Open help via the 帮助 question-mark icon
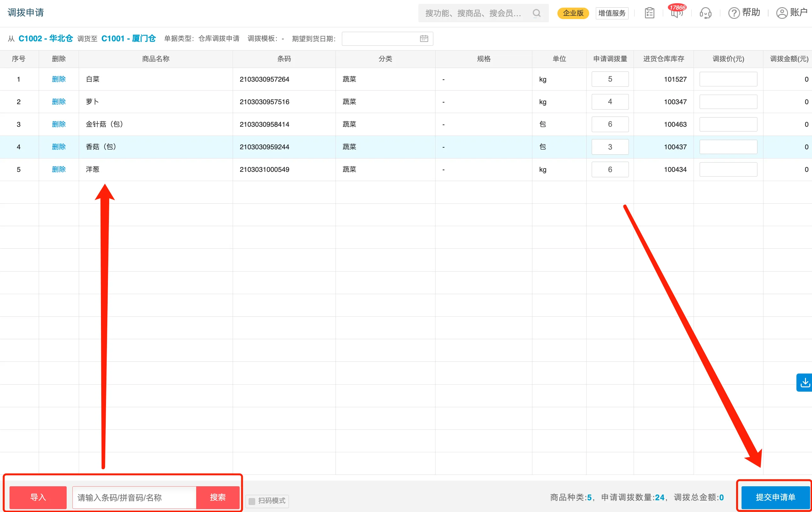 (744, 12)
